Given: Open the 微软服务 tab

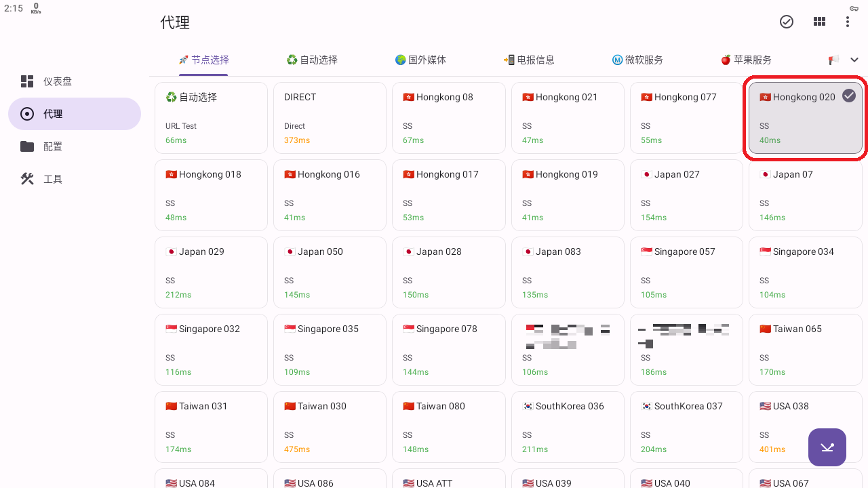Looking at the screenshot, I should click(x=637, y=60).
